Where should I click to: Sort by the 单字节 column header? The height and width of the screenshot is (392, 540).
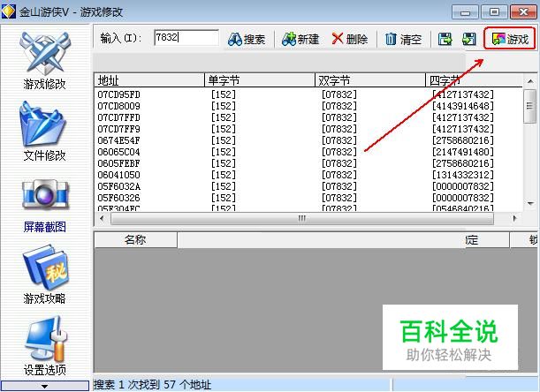pos(260,80)
